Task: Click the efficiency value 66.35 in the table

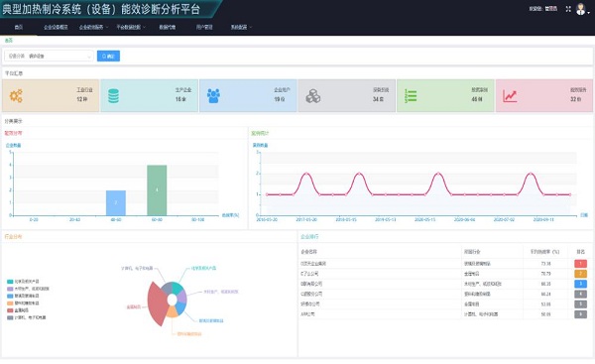Action: click(x=545, y=284)
